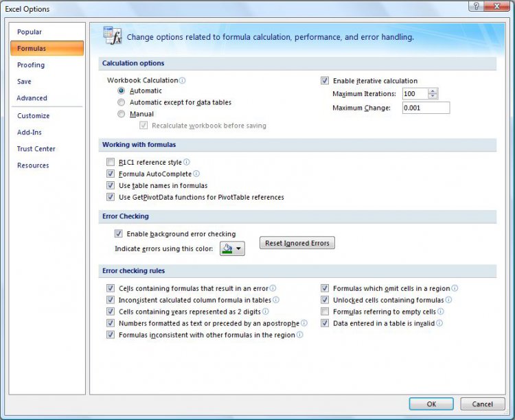Toggle data entered in a table is invalid
Image resolution: width=515 pixels, height=420 pixels.
(325, 323)
